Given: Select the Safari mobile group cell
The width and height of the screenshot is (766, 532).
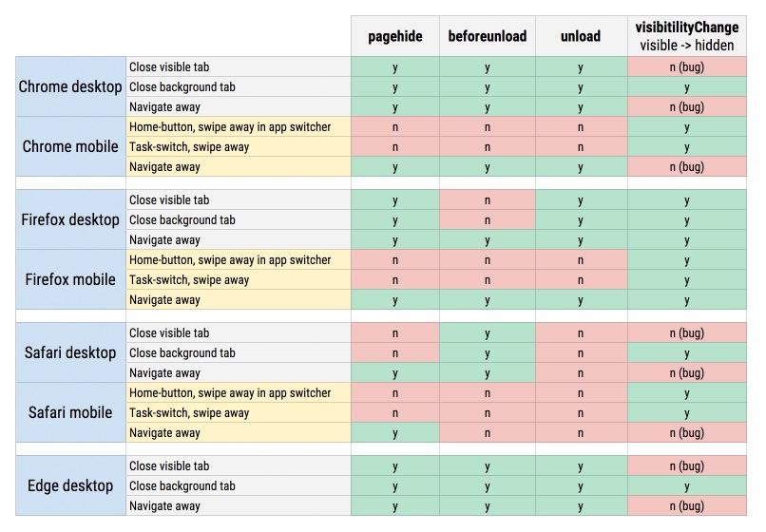Looking at the screenshot, I should [70, 412].
